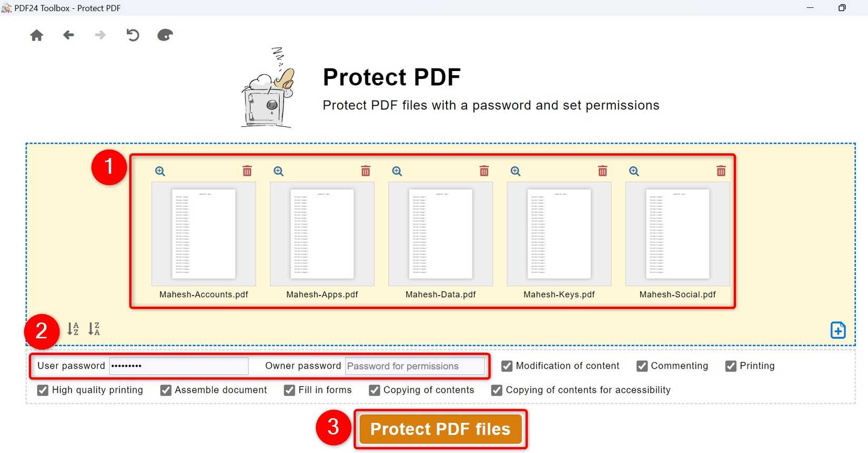Remove Mahesh-Social.pdf using its trash icon
868x453 pixels.
point(721,170)
